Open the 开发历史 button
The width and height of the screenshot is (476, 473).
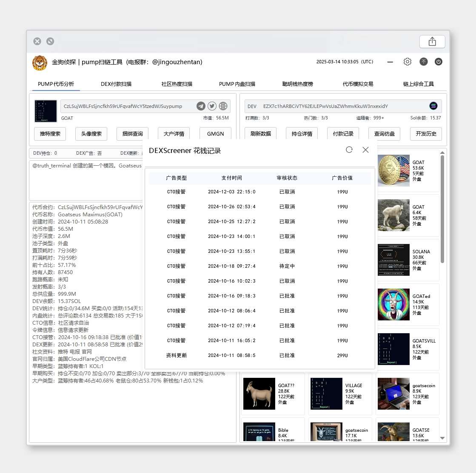426,134
